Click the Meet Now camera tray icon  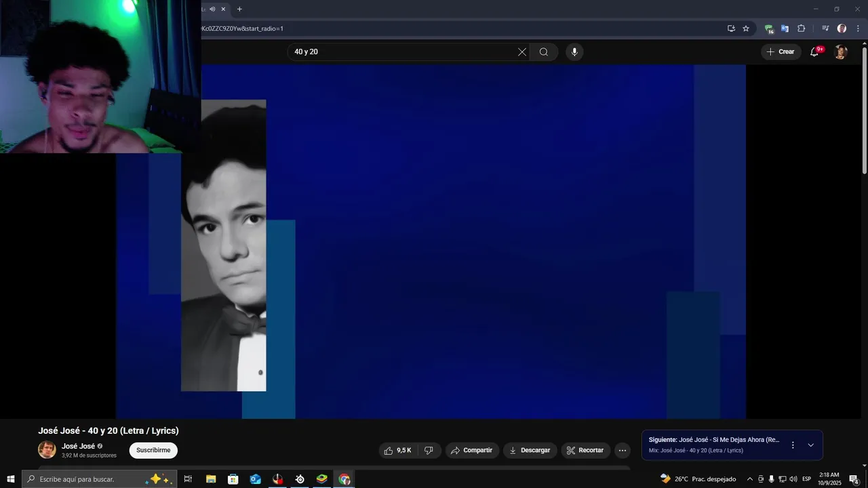761,479
